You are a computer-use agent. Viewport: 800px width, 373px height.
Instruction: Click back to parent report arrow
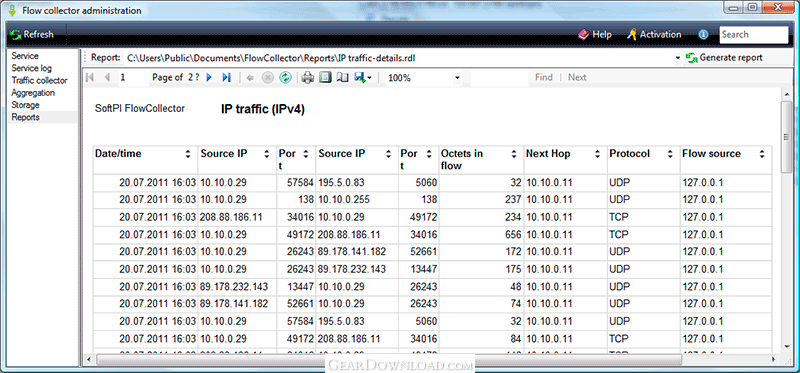click(x=250, y=78)
